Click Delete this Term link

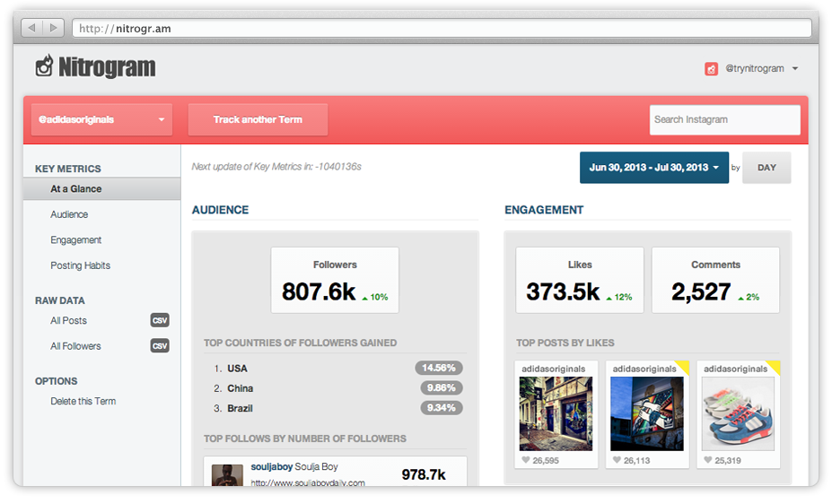pyautogui.click(x=83, y=401)
